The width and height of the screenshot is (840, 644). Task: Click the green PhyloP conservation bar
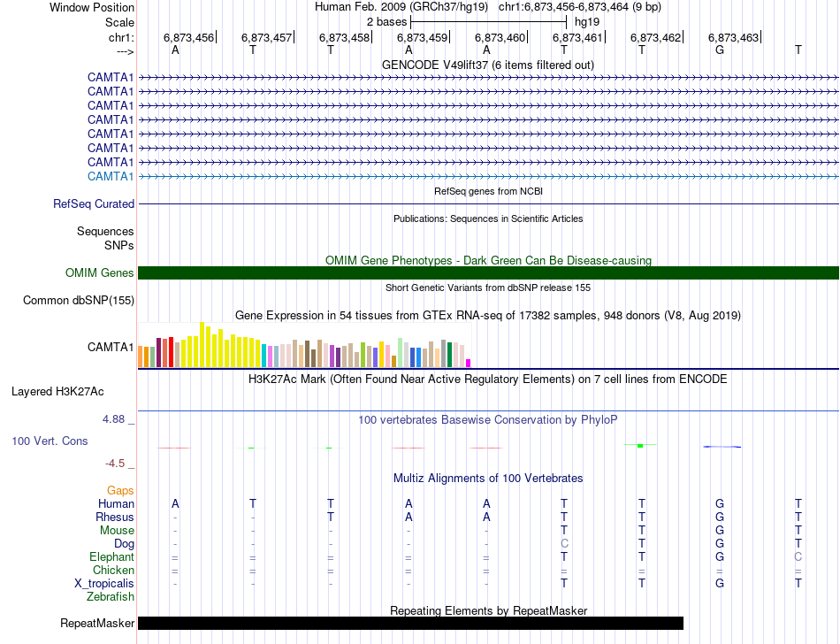point(640,445)
